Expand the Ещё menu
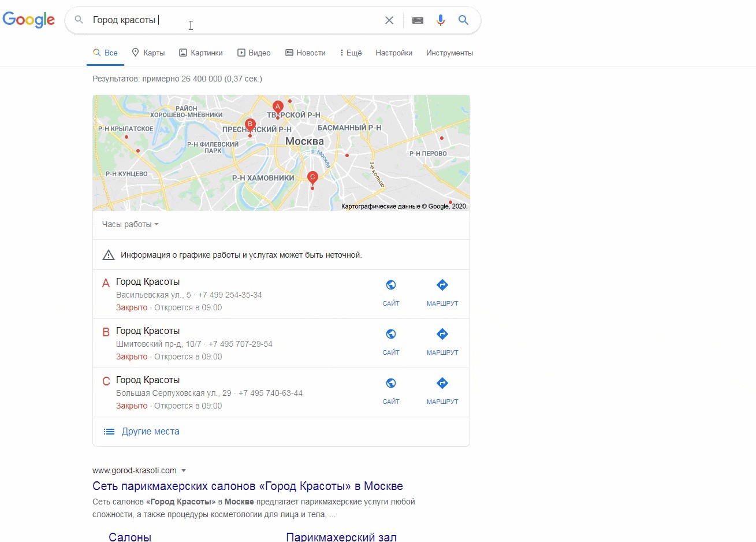Screen dimensions: 756x542 coord(351,53)
